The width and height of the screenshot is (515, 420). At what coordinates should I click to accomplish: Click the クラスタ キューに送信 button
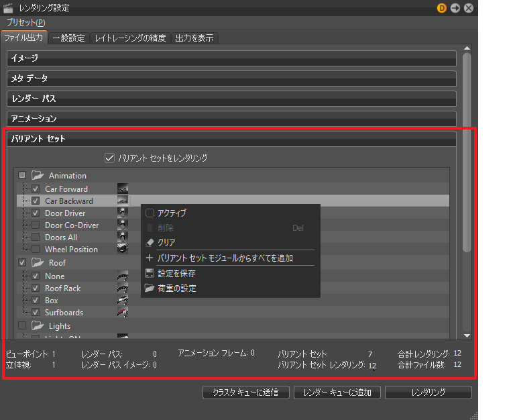(x=246, y=392)
